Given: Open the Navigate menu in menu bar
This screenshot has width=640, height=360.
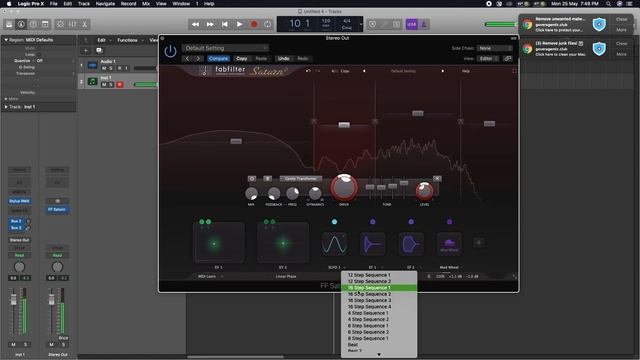Looking at the screenshot, I should pos(105,4).
